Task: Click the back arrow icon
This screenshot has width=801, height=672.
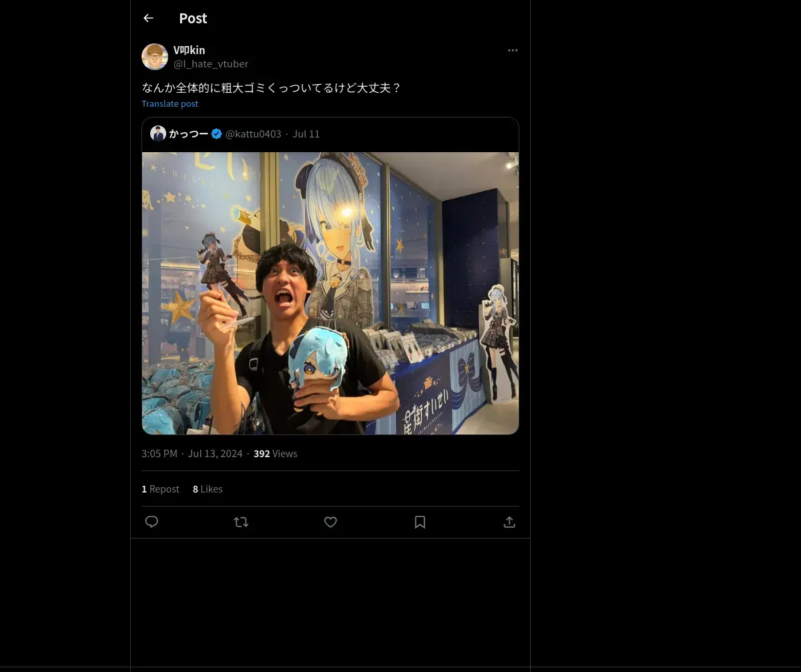Action: tap(148, 18)
